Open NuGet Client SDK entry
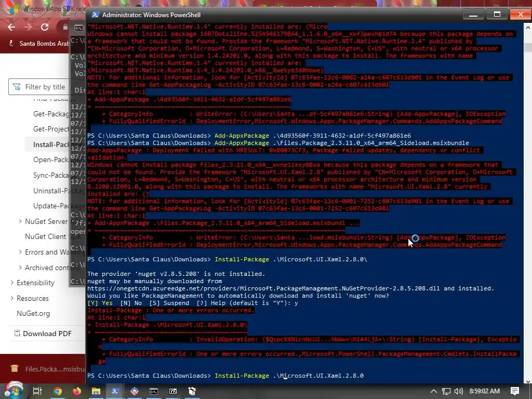532x399 pixels. point(47,236)
